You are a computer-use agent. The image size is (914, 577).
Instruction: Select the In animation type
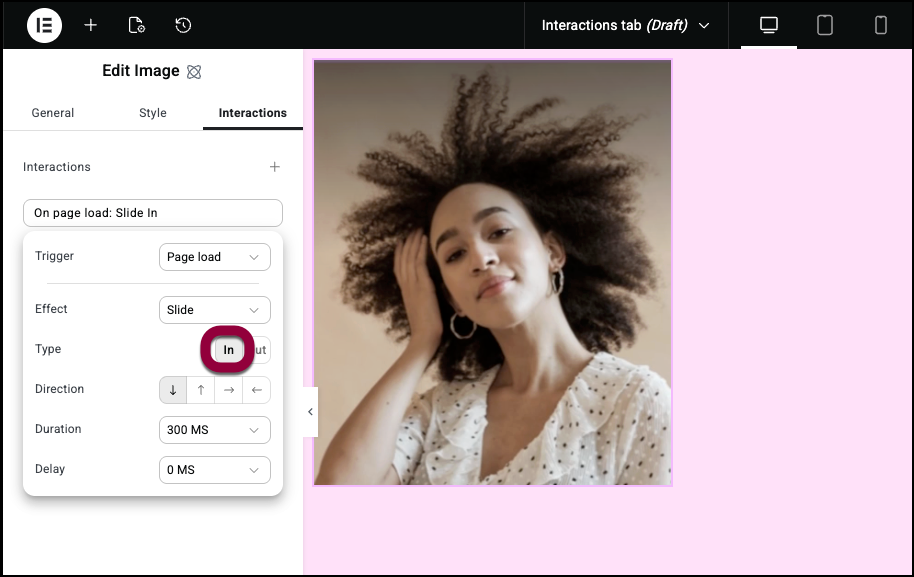point(228,350)
